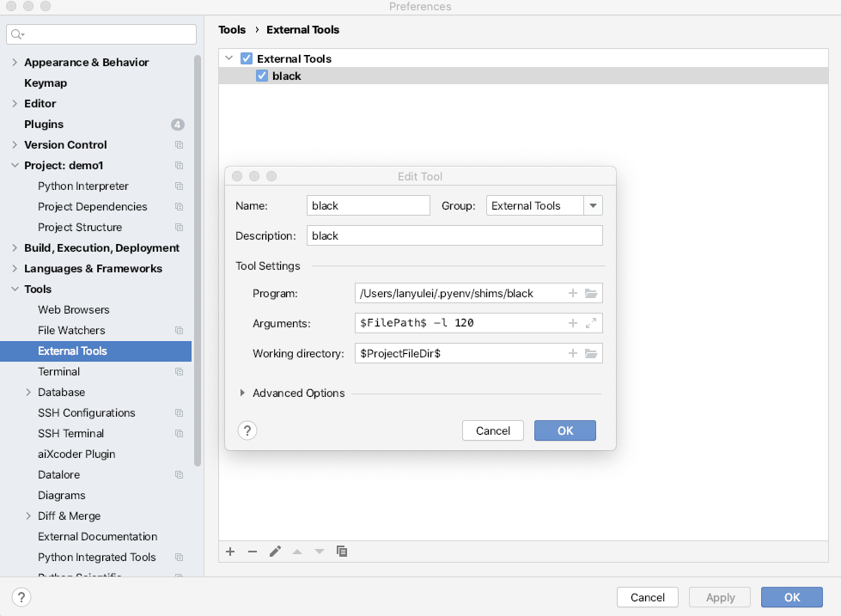Move tool up with up arrow icon
Viewport: 841px width, 616px height.
pyautogui.click(x=297, y=552)
